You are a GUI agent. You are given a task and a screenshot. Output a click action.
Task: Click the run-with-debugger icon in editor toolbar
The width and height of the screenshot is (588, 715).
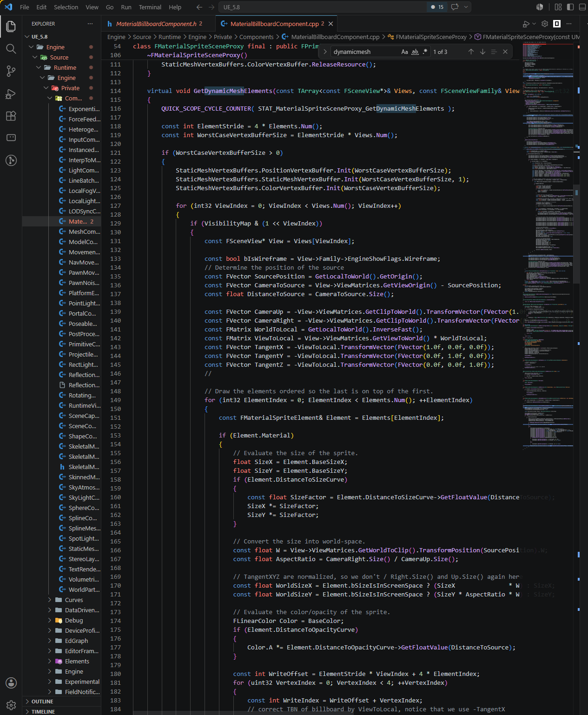click(x=526, y=24)
